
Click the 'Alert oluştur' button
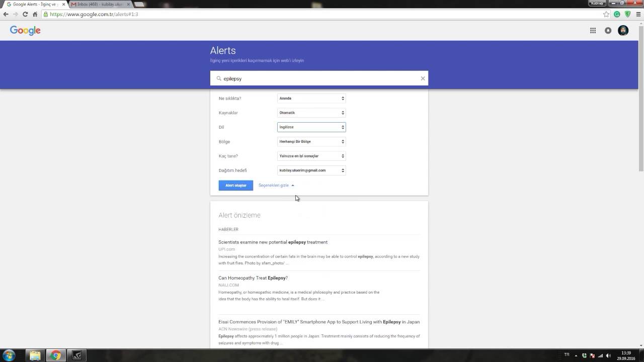(236, 186)
